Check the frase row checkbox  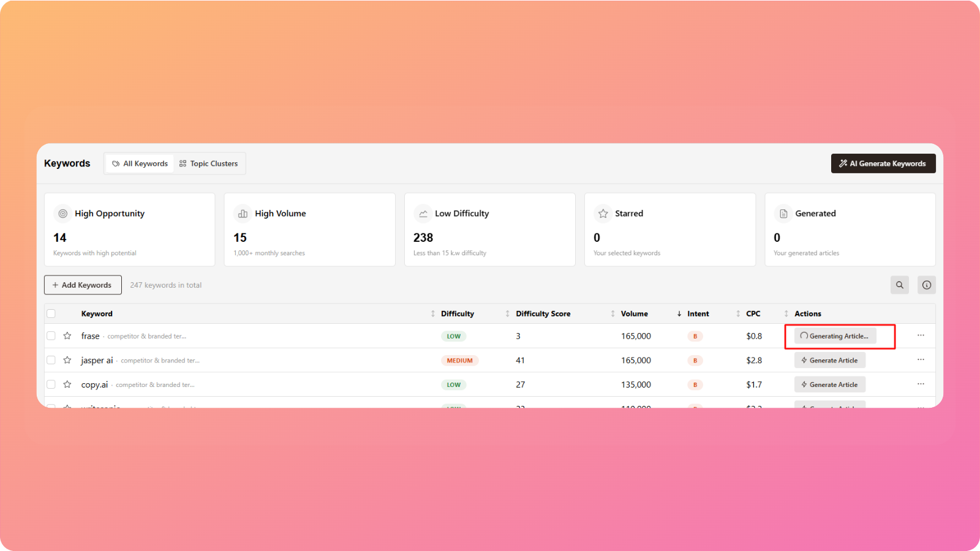click(x=51, y=336)
